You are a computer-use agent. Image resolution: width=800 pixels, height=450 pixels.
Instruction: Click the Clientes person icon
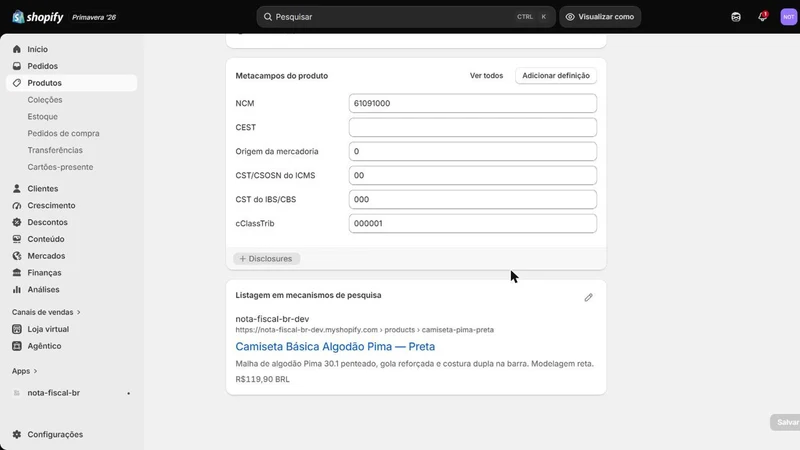coord(17,188)
